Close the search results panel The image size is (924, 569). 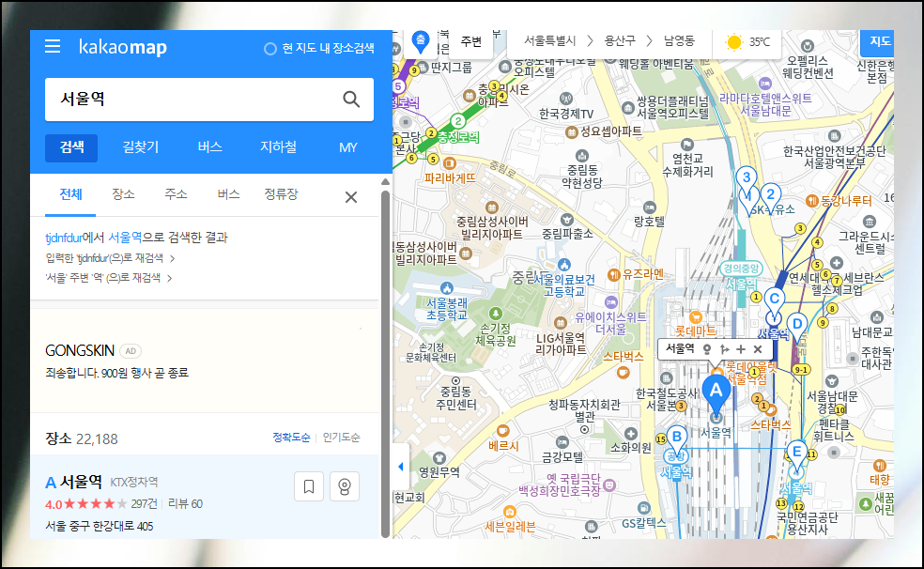[351, 197]
